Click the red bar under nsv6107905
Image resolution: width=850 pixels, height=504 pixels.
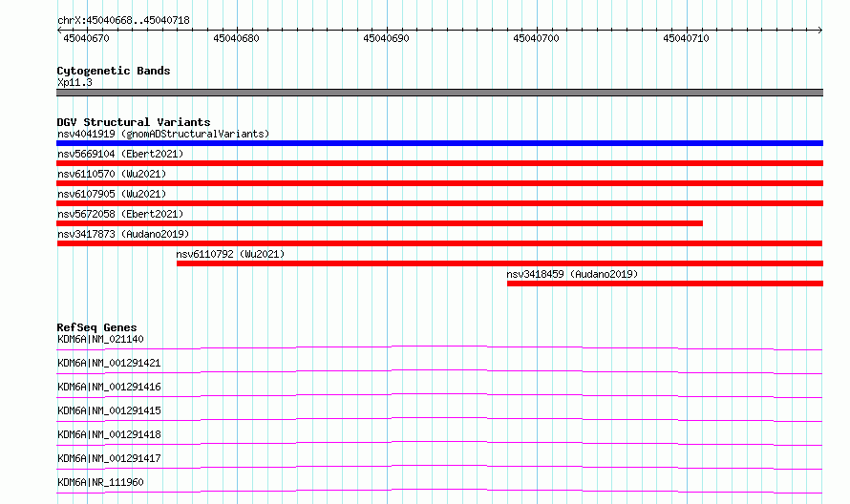[x=439, y=203]
